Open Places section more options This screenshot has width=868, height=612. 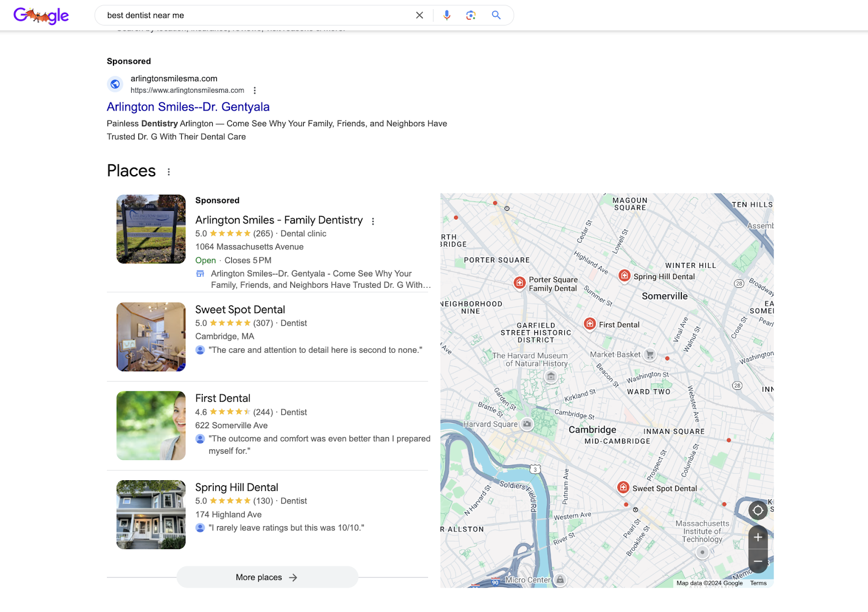[x=169, y=172]
